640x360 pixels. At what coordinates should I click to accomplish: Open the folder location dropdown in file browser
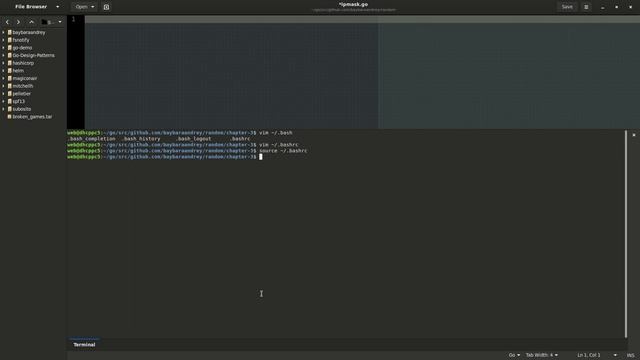(x=60, y=22)
